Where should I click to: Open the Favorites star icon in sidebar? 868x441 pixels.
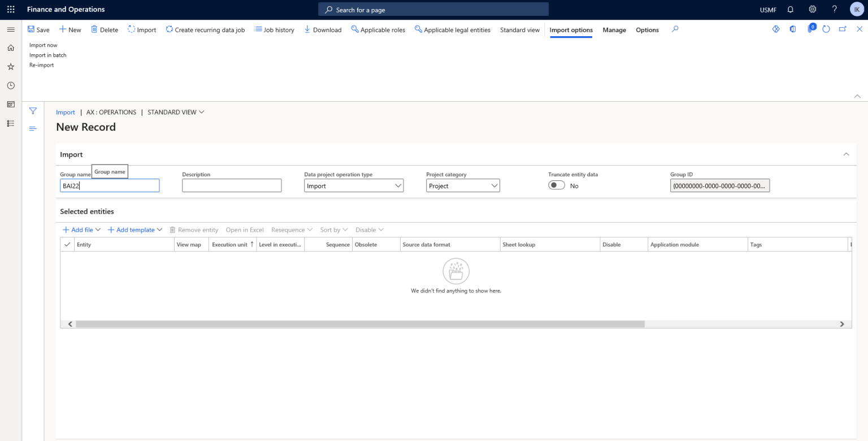[10, 66]
